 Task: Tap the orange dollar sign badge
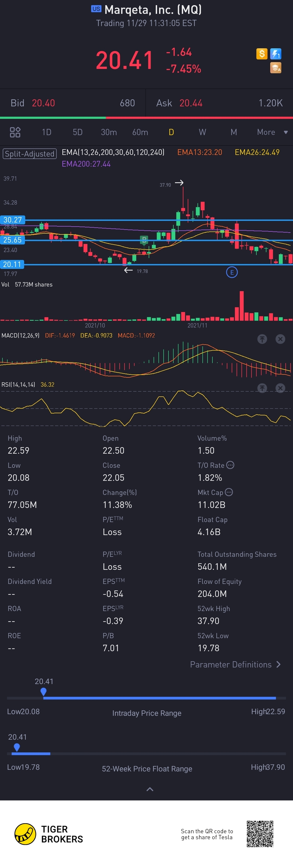tap(262, 53)
